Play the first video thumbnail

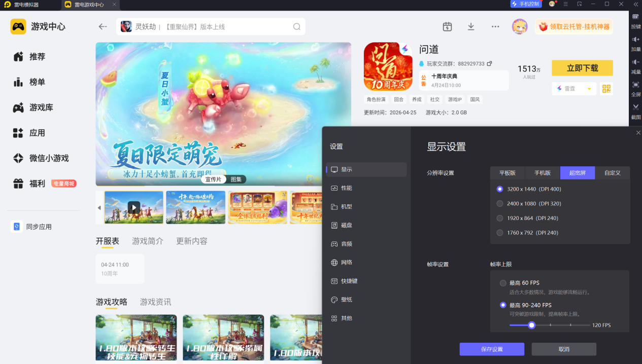pyautogui.click(x=134, y=207)
